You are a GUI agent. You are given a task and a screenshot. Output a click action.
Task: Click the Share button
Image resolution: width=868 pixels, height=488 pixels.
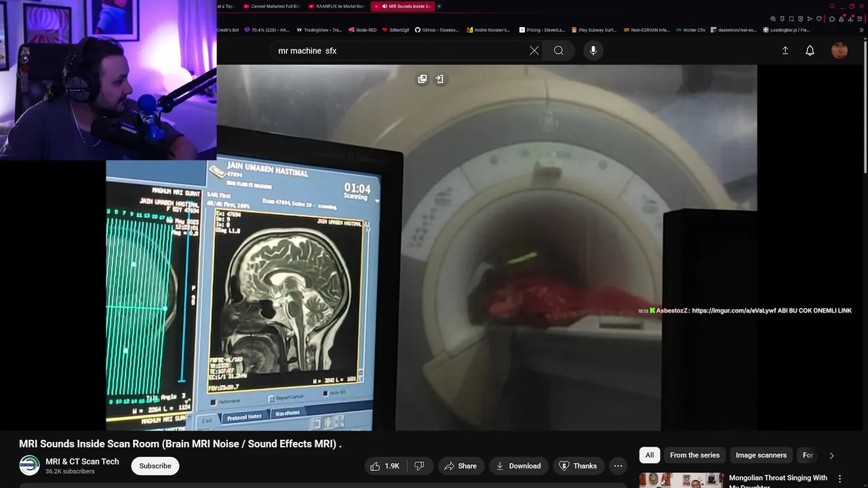click(x=460, y=466)
